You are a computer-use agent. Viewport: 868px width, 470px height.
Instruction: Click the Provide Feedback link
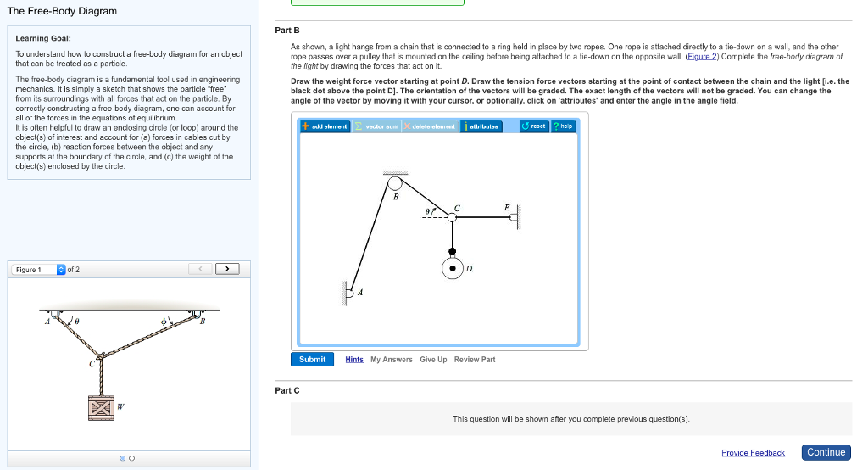(x=753, y=453)
